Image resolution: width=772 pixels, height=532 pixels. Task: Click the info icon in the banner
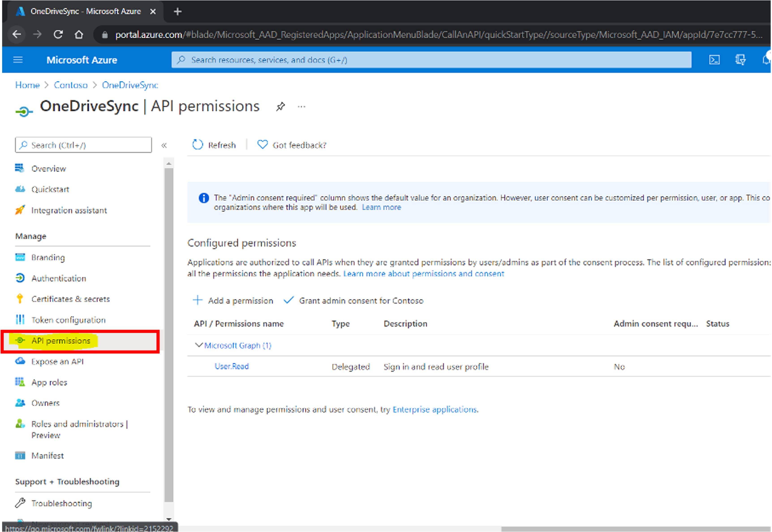point(204,198)
